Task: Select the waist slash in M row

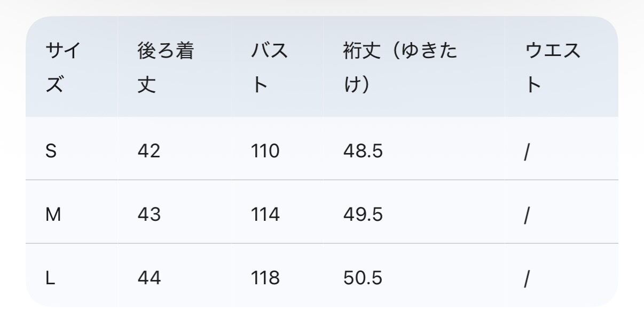Action: pyautogui.click(x=527, y=216)
